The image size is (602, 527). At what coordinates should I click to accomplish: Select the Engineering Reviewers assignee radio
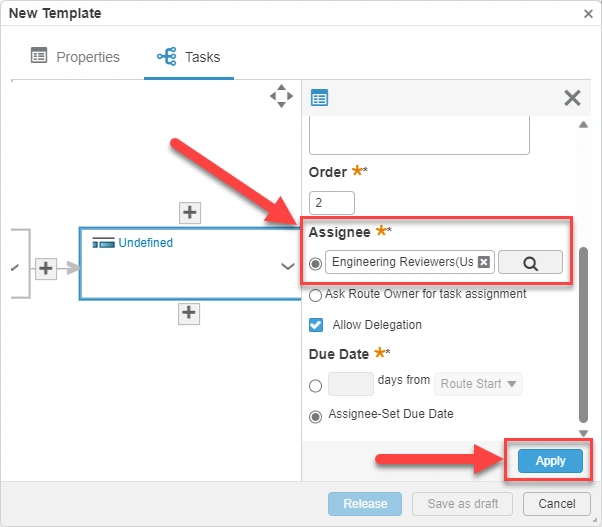pos(316,263)
